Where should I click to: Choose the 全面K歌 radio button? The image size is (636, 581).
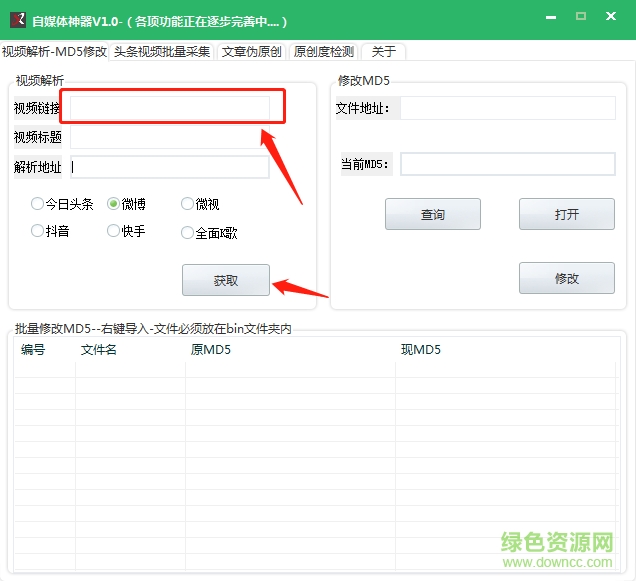[x=187, y=233]
